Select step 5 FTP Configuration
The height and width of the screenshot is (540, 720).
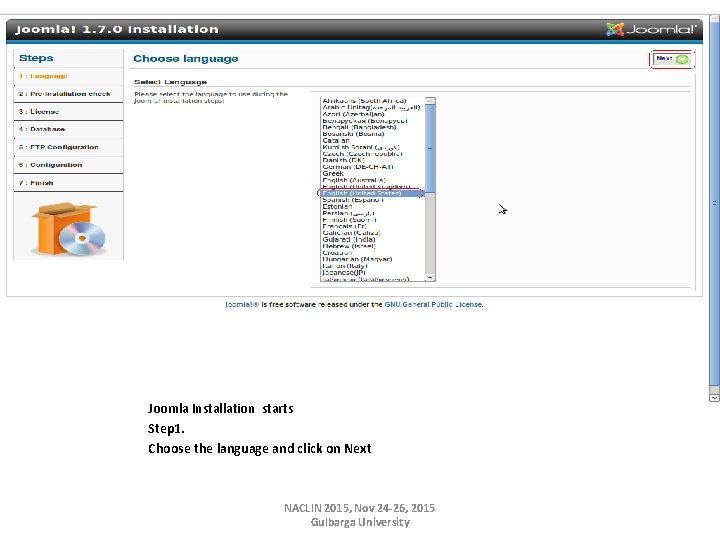click(x=59, y=147)
